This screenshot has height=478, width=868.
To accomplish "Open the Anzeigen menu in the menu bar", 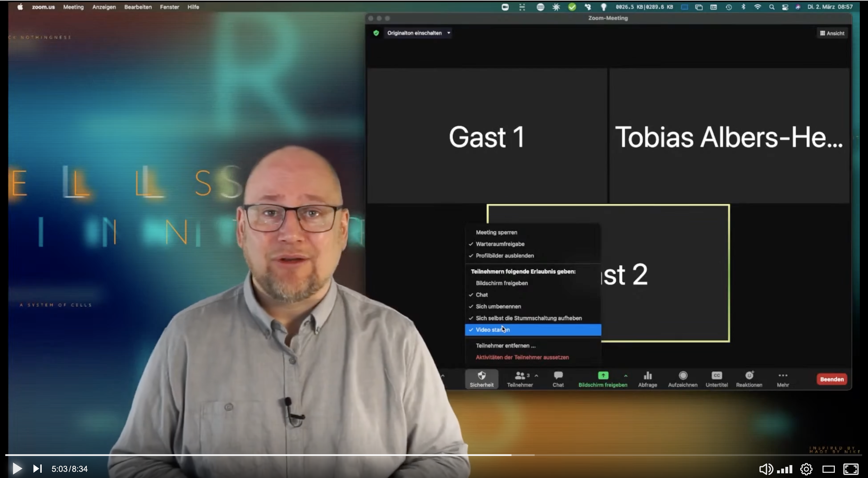I will (x=104, y=7).
